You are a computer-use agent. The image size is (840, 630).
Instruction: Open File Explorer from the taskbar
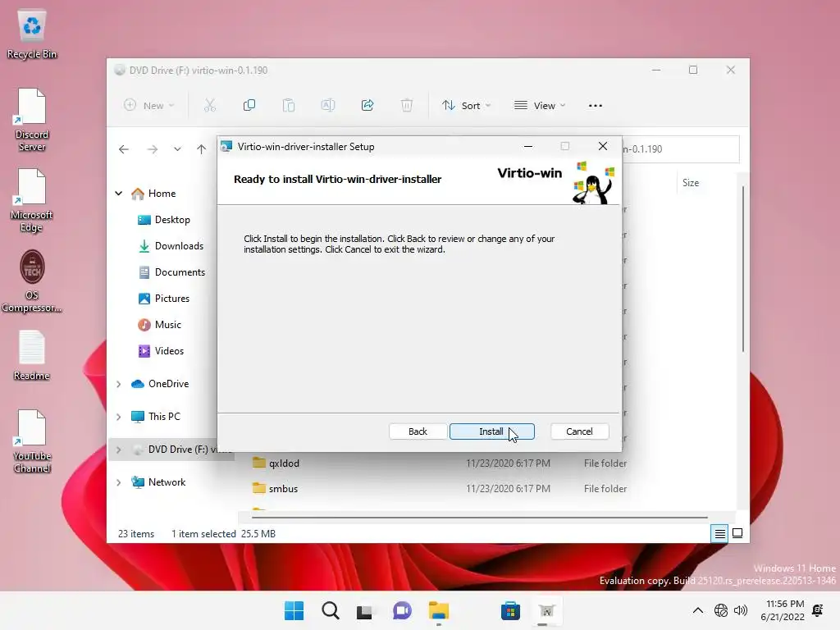tap(438, 610)
